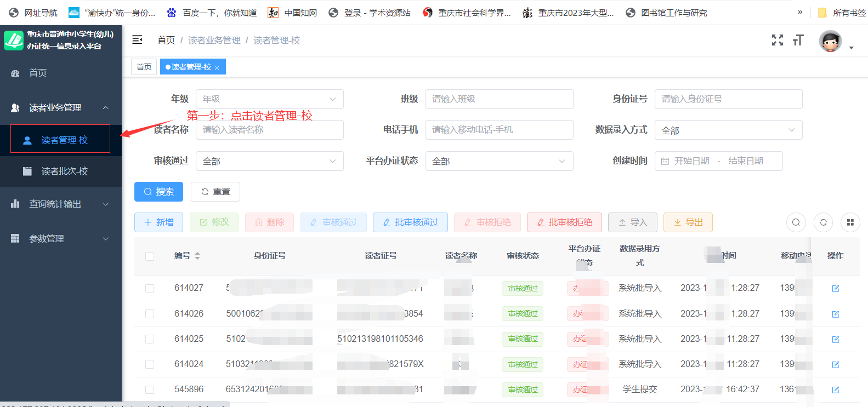
Task: Click the edit icon for row 545896
Action: (x=836, y=389)
